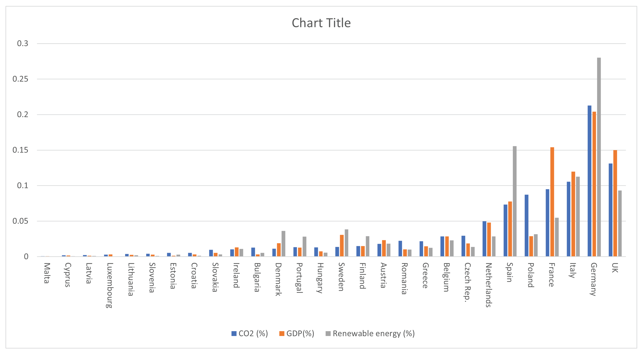Select Poland's blue CO2 bar
Viewport: 644px width, 354px height.
point(526,225)
